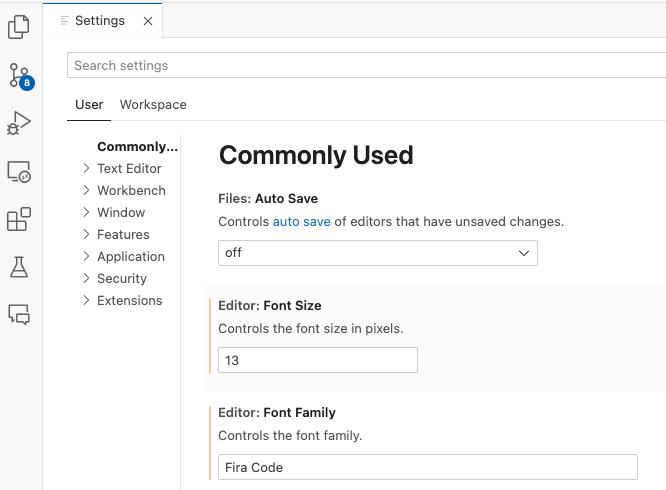Click the Font Family input field
The width and height of the screenshot is (666, 490).
tap(428, 467)
